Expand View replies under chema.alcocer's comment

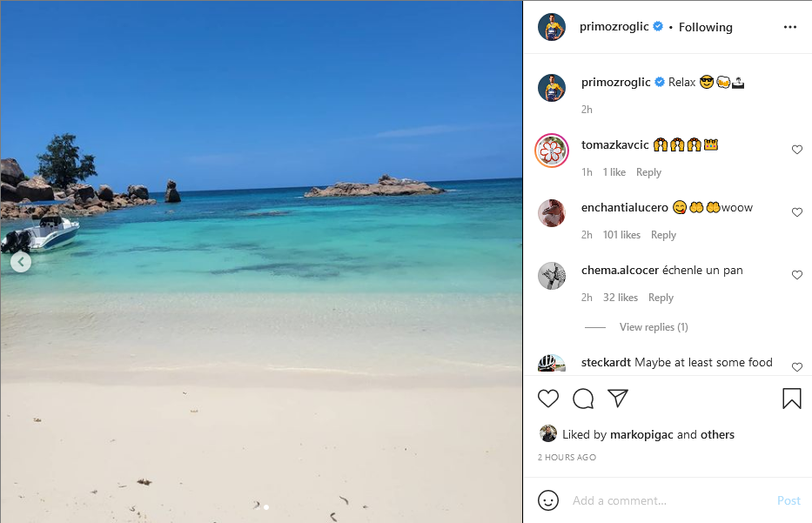654,326
